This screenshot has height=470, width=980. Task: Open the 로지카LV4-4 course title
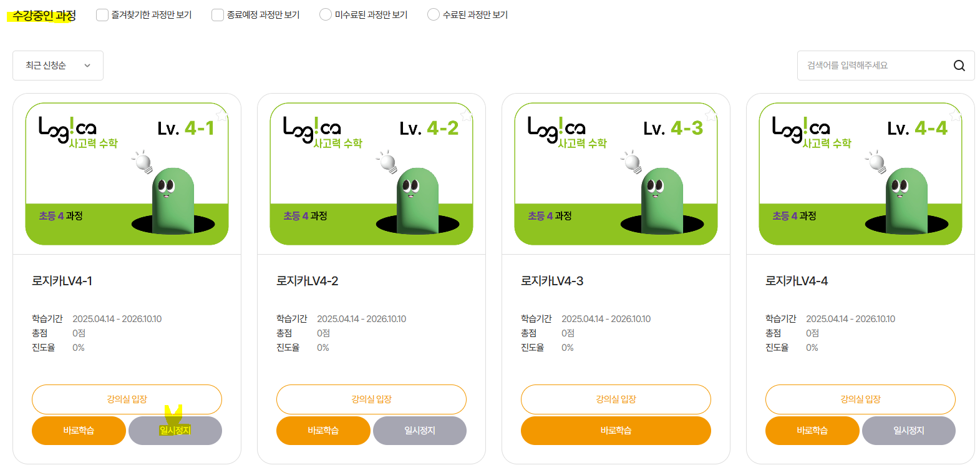pyautogui.click(x=797, y=281)
